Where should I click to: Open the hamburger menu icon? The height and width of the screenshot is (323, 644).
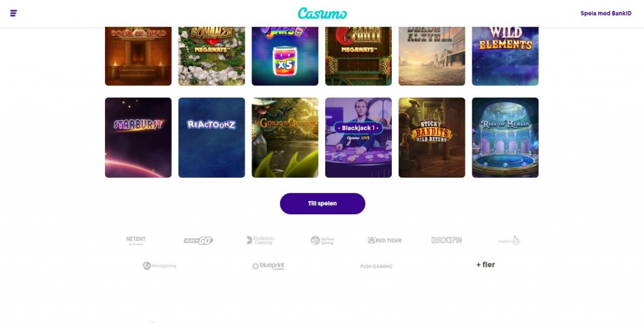coord(14,13)
